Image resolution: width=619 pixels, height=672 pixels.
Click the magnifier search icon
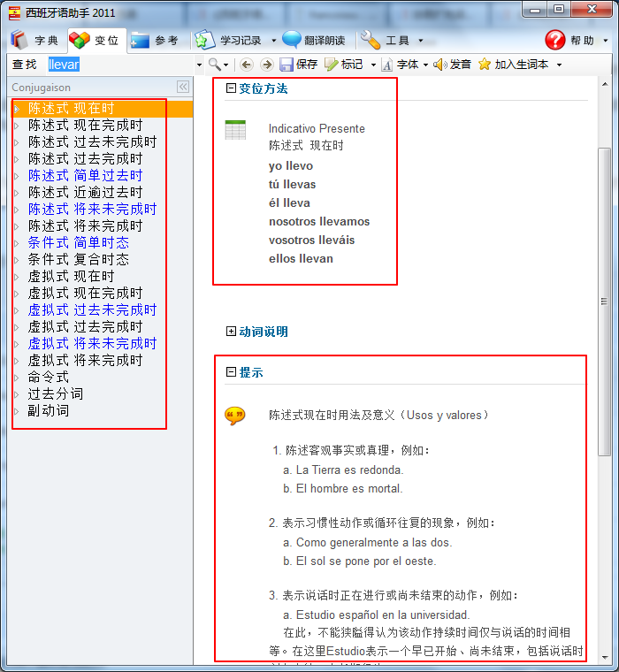pos(214,65)
